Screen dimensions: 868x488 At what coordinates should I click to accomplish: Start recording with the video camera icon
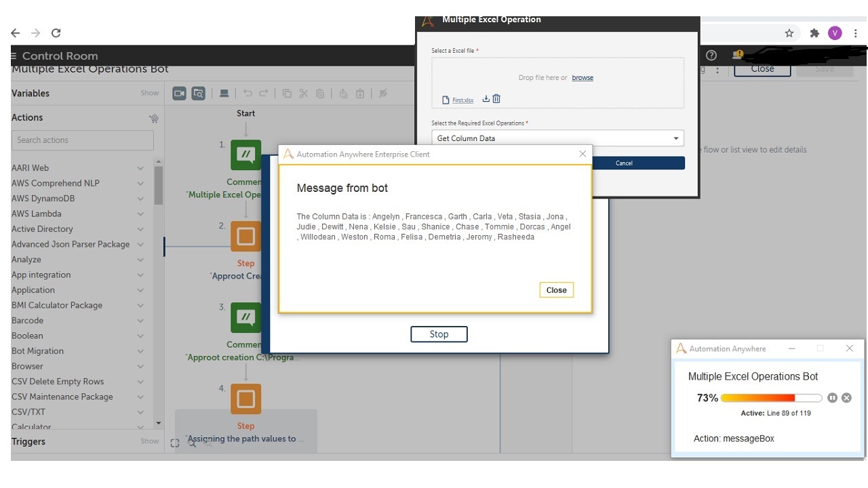(179, 94)
